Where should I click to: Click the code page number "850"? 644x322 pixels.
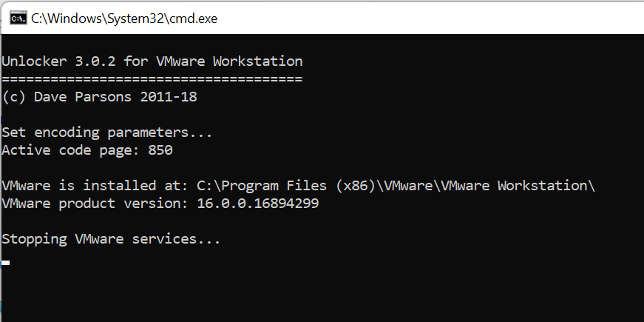(160, 150)
